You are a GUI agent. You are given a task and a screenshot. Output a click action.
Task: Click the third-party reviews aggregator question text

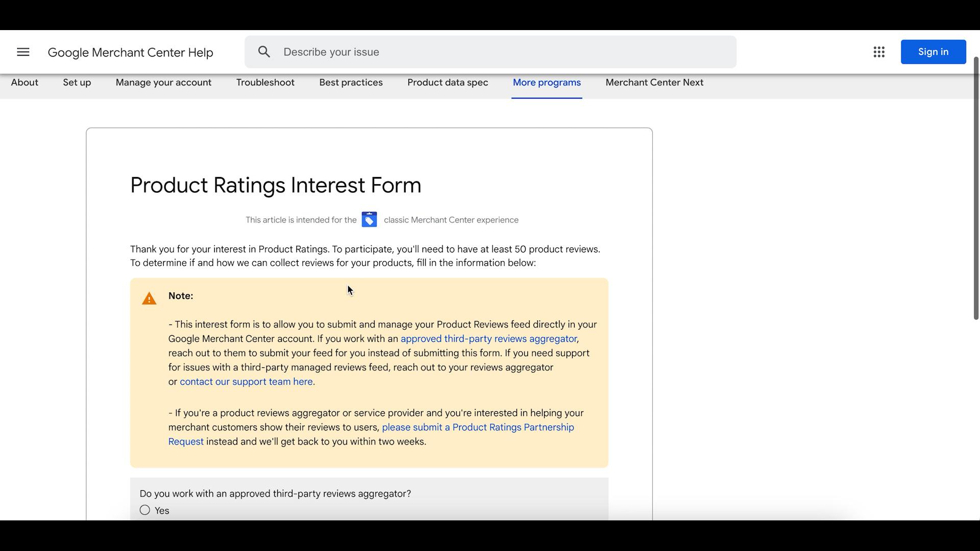275,494
